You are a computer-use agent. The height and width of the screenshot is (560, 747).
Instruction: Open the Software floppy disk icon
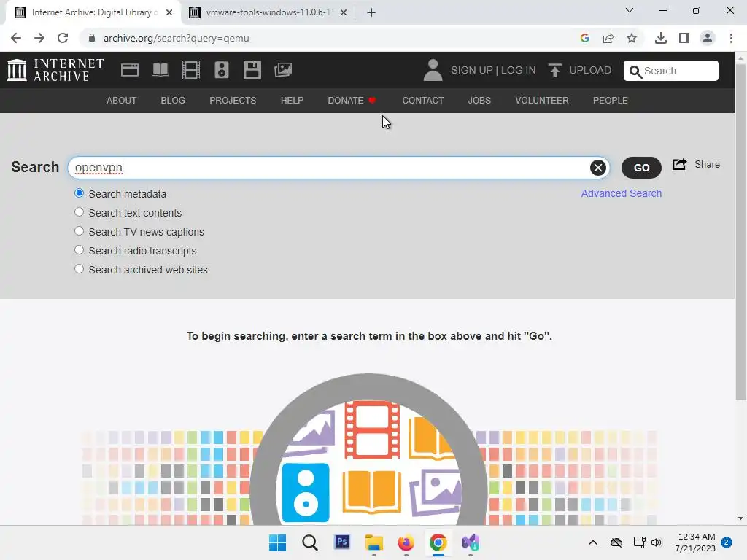(252, 70)
